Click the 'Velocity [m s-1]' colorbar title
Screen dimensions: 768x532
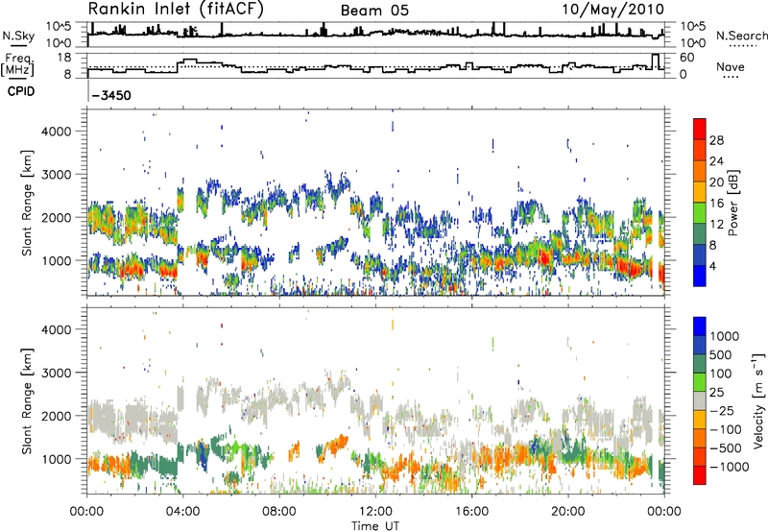click(x=758, y=400)
